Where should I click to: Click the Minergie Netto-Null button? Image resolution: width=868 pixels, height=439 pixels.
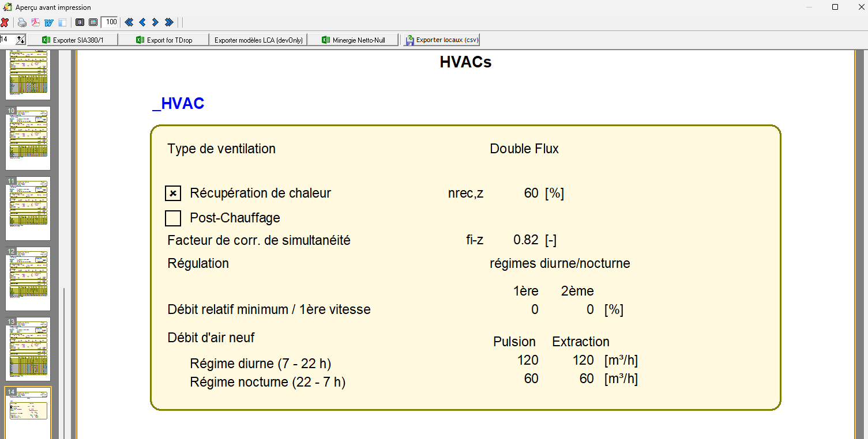353,40
